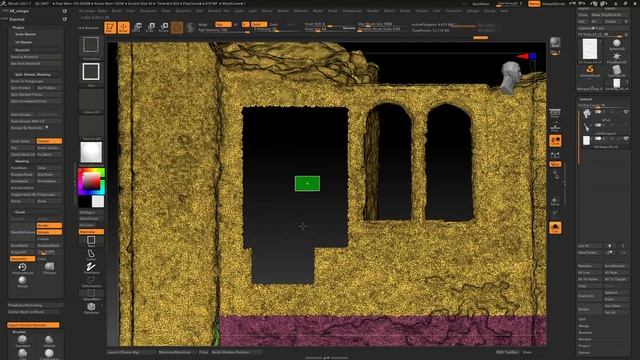Select the Standard brush sphere

tap(22, 340)
